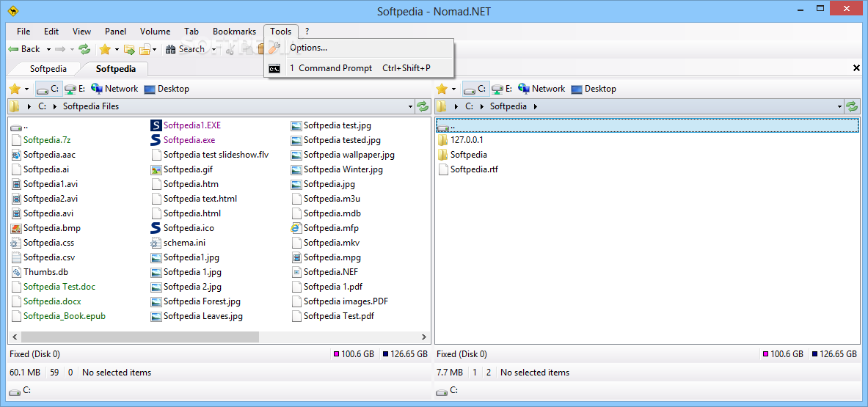Image resolution: width=868 pixels, height=407 pixels.
Task: Open the Panel menu
Action: tap(116, 32)
